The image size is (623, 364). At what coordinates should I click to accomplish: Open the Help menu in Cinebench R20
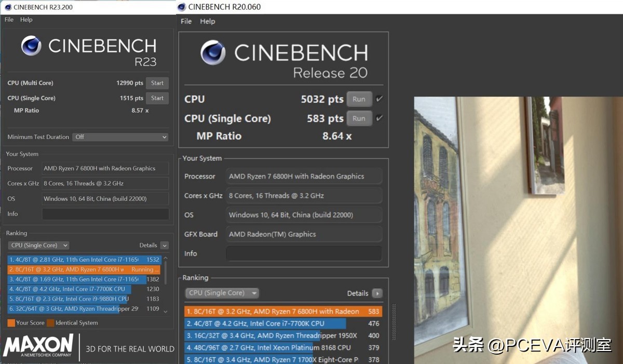(207, 21)
